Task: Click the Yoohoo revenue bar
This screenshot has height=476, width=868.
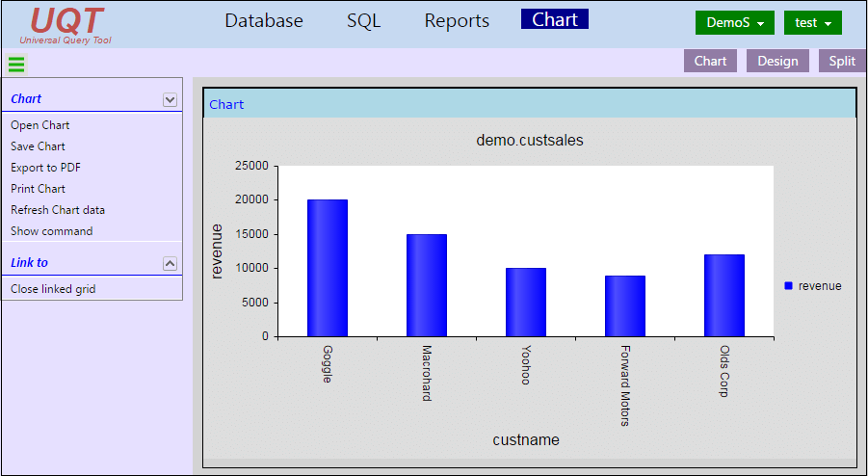Action: pos(526,303)
